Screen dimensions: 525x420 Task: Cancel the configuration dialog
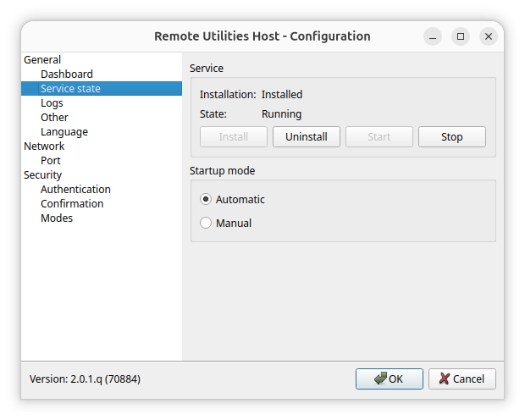click(x=462, y=379)
